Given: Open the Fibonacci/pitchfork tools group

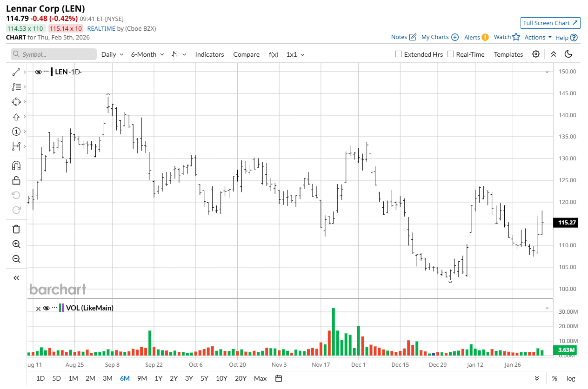Looking at the screenshot, I should click(x=16, y=87).
